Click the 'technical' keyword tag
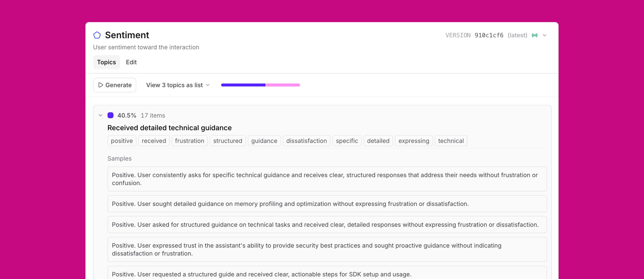The height and width of the screenshot is (279, 644). click(x=451, y=141)
